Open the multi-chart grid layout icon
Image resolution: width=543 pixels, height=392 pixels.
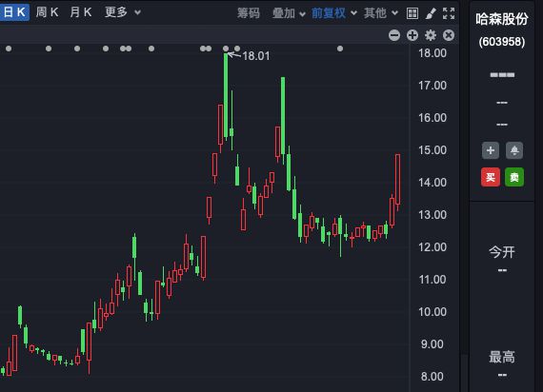(412, 13)
